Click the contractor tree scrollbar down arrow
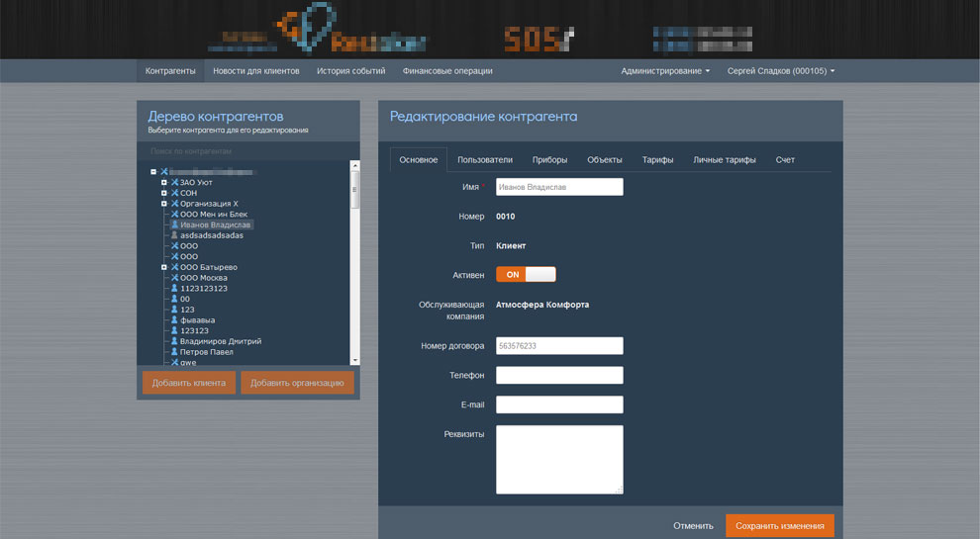This screenshot has height=539, width=980. tap(354, 361)
